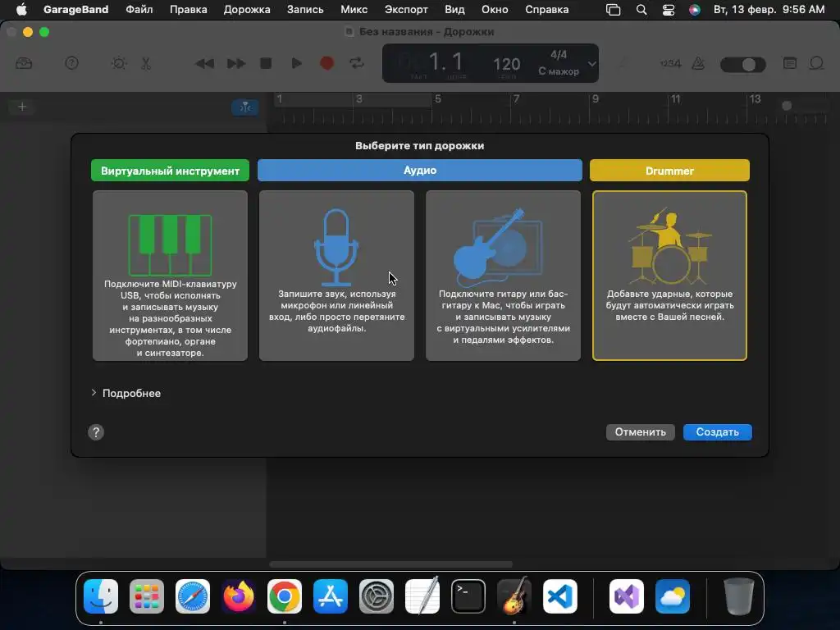Open the Справка menu

coord(546,10)
